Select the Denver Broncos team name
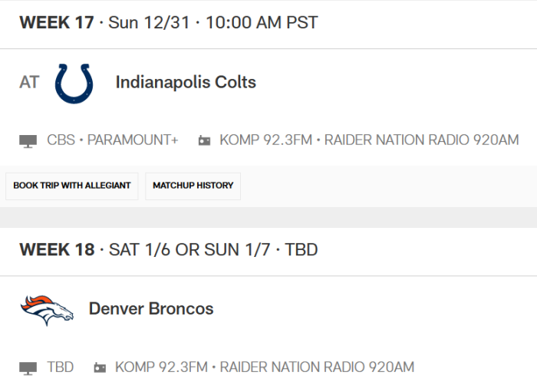The height and width of the screenshot is (392, 537). coord(150,309)
